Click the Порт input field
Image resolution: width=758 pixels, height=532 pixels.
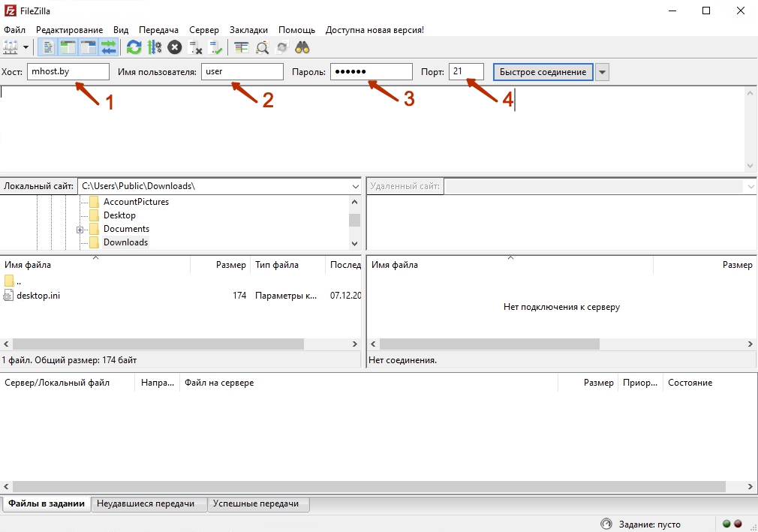(x=467, y=71)
